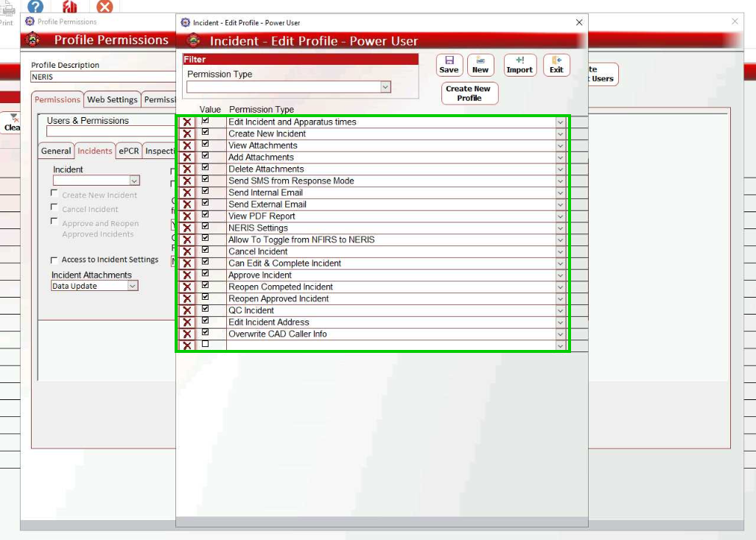
Task: Enable Access to Incident Settings checkbox
Action: 54,260
